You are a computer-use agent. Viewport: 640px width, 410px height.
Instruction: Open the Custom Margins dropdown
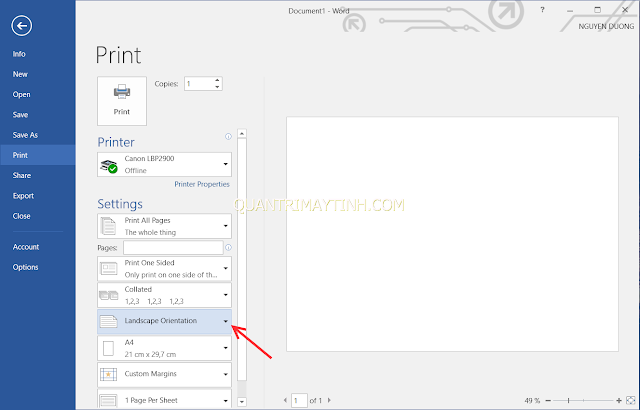click(x=164, y=375)
